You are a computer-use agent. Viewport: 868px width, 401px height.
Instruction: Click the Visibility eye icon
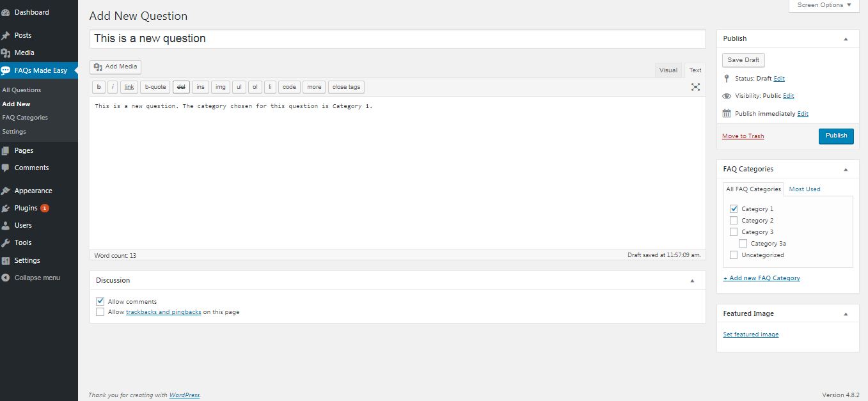[x=727, y=96]
